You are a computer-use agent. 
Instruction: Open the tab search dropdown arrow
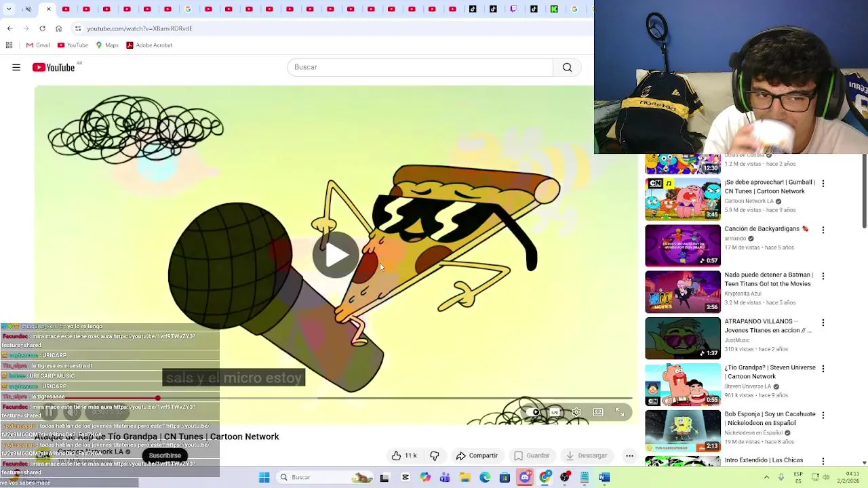coord(9,9)
